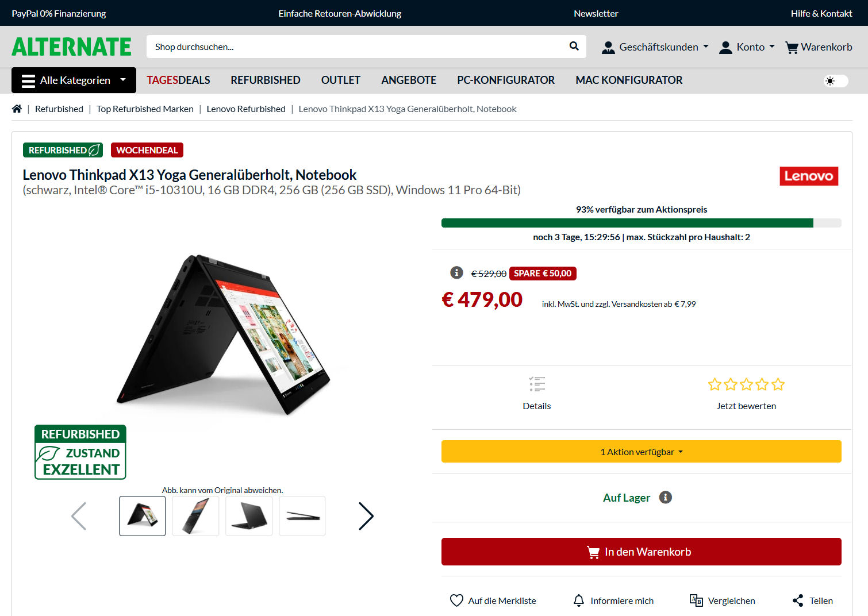The width and height of the screenshot is (868, 616).
Task: Select the third laptop thumbnail image
Action: pyautogui.click(x=249, y=516)
